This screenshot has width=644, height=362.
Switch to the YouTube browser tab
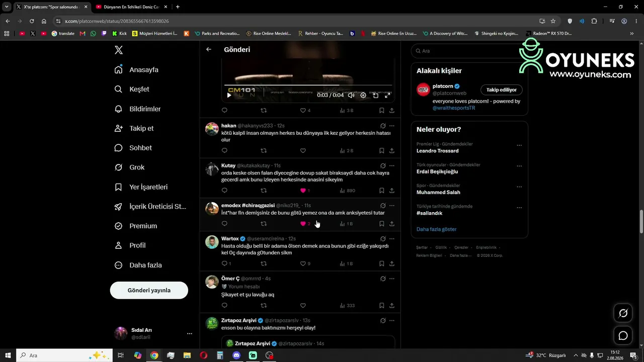(131, 7)
